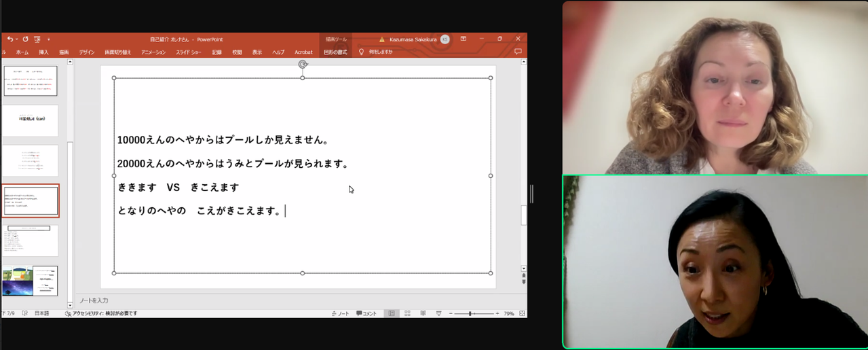Click the Next Slide double-arrow button
The width and height of the screenshot is (868, 350).
point(524,281)
